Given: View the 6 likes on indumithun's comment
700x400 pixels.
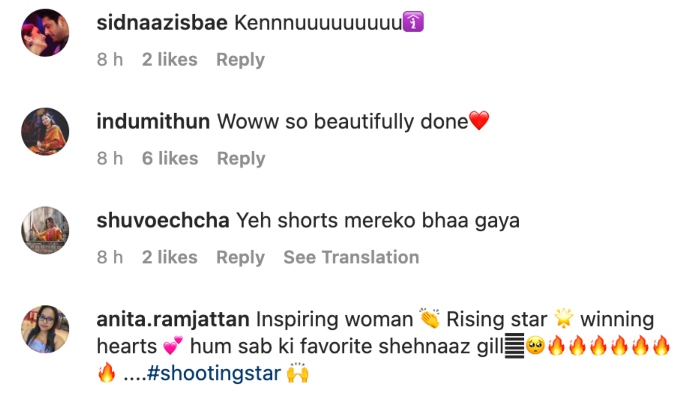Looking at the screenshot, I should [x=169, y=159].
